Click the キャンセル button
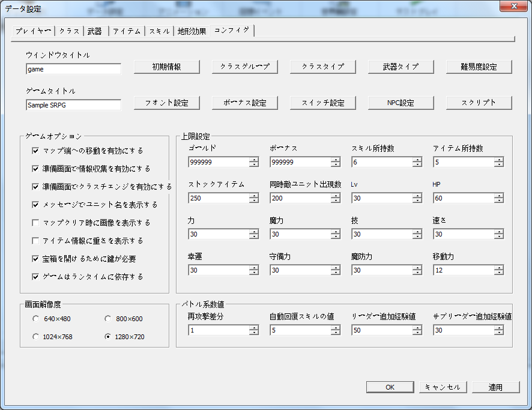The image size is (532, 410). pos(443,387)
